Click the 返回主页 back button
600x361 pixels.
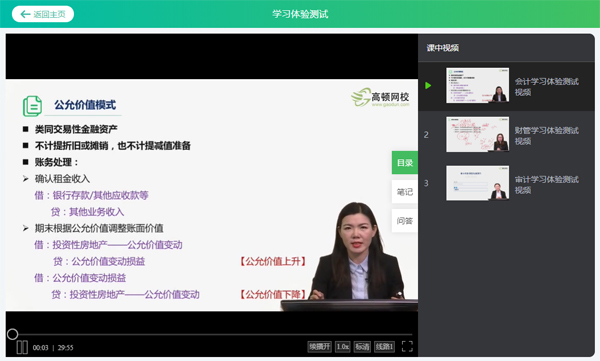click(x=42, y=14)
